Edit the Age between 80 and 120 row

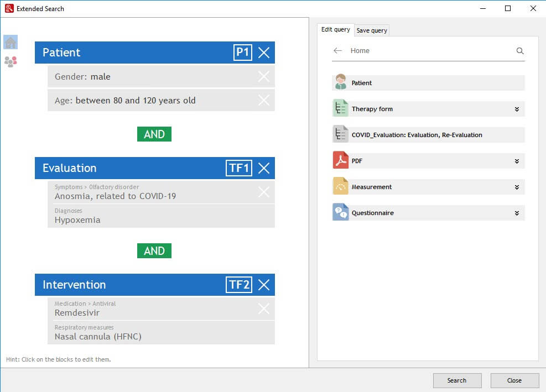[x=161, y=100]
